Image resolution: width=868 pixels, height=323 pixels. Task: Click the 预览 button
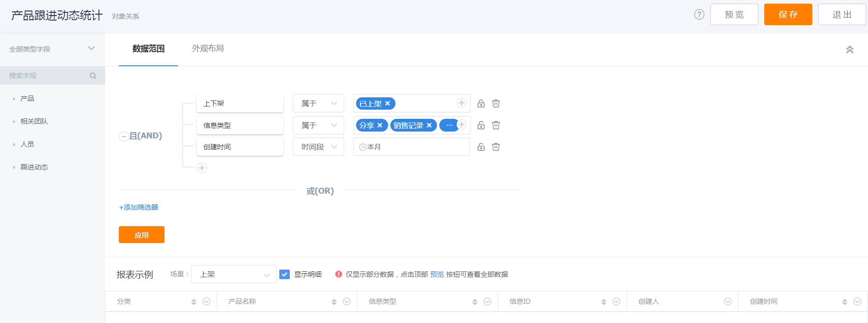[734, 14]
